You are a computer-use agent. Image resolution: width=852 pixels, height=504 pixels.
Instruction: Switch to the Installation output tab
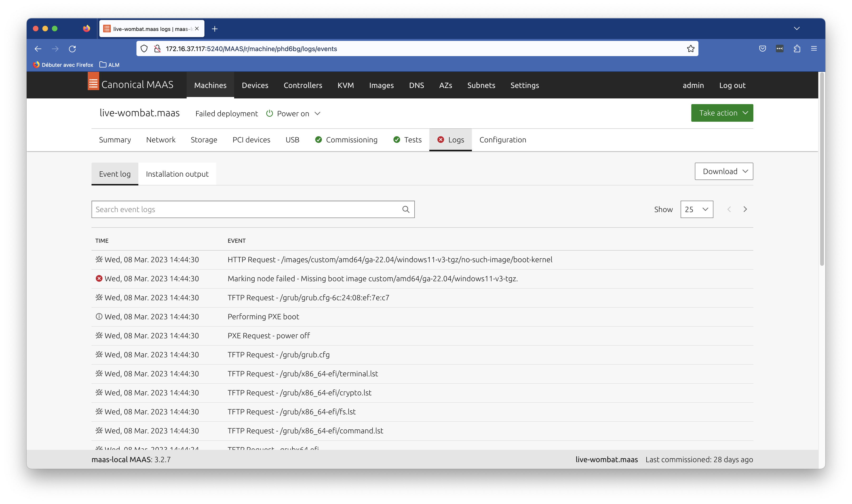[x=177, y=174]
